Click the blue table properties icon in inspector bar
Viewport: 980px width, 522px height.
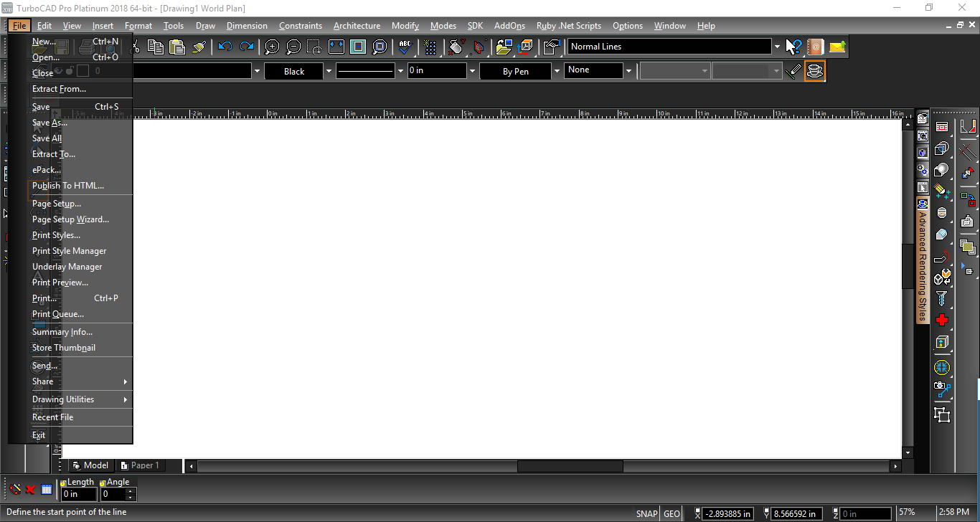[47, 490]
